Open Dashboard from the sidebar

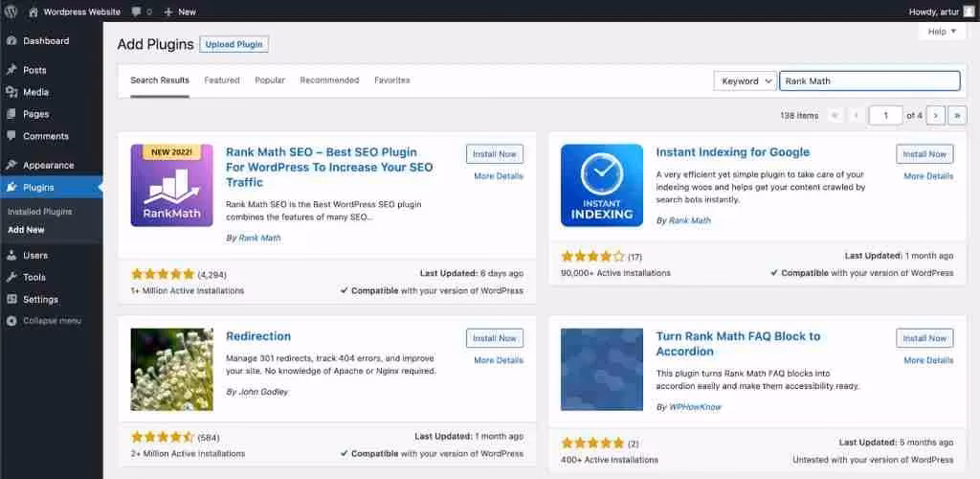point(45,41)
